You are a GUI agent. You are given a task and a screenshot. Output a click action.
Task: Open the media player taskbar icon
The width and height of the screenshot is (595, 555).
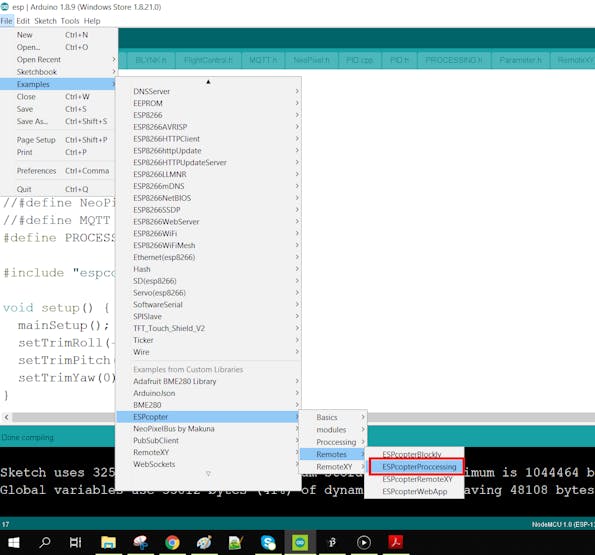(364, 542)
